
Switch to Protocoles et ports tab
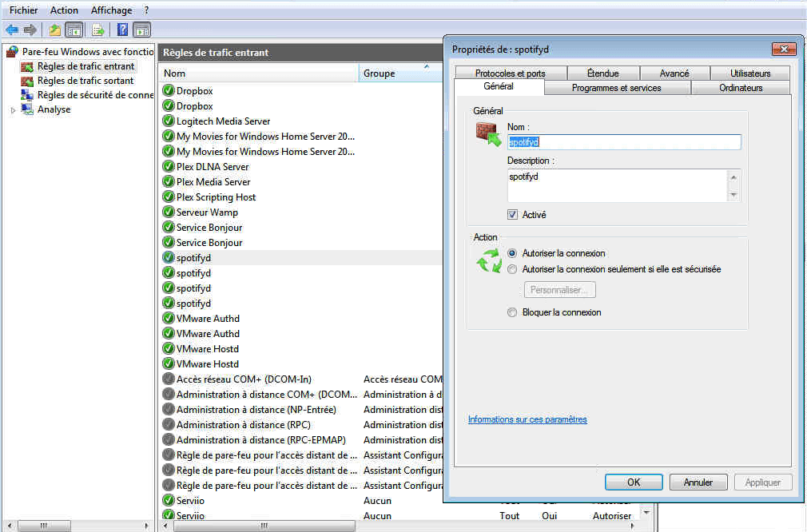tap(510, 73)
